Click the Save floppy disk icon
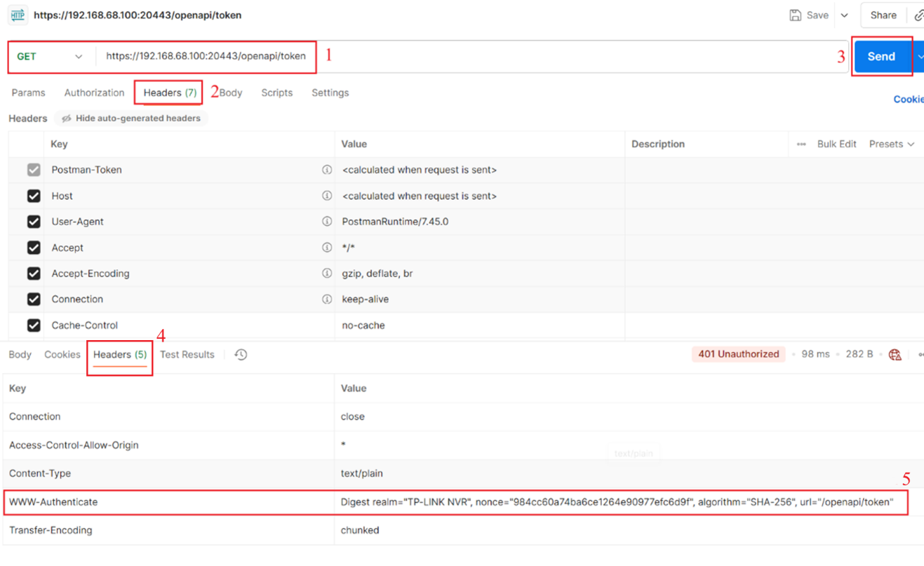This screenshot has width=924, height=566. coord(795,15)
